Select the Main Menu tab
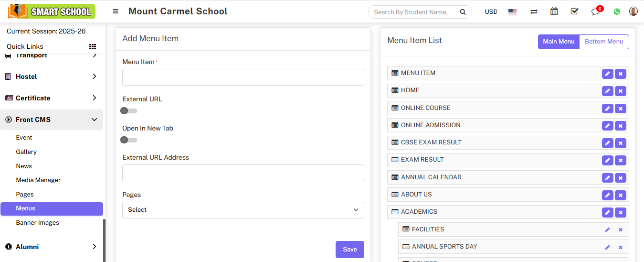Screen dimensions: 644x262 [x=559, y=42]
